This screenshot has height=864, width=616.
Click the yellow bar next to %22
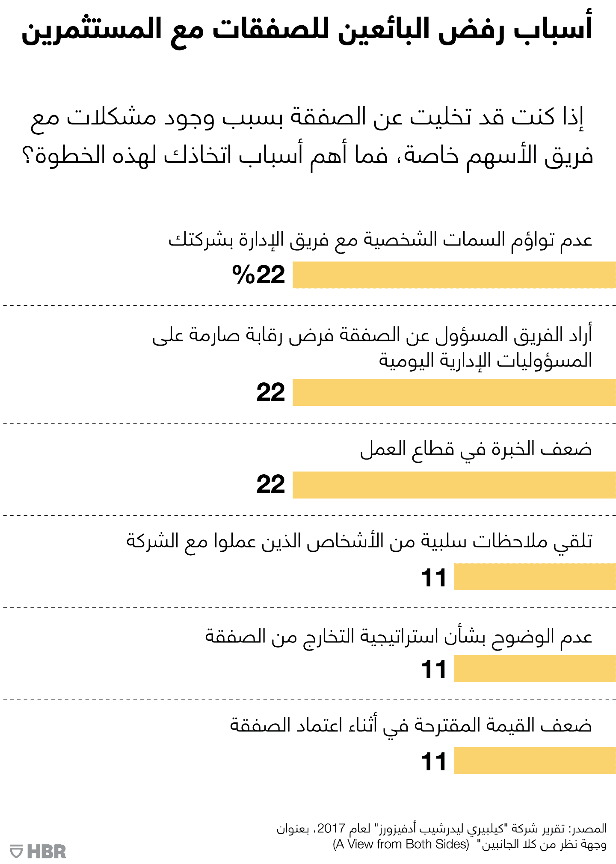(453, 275)
